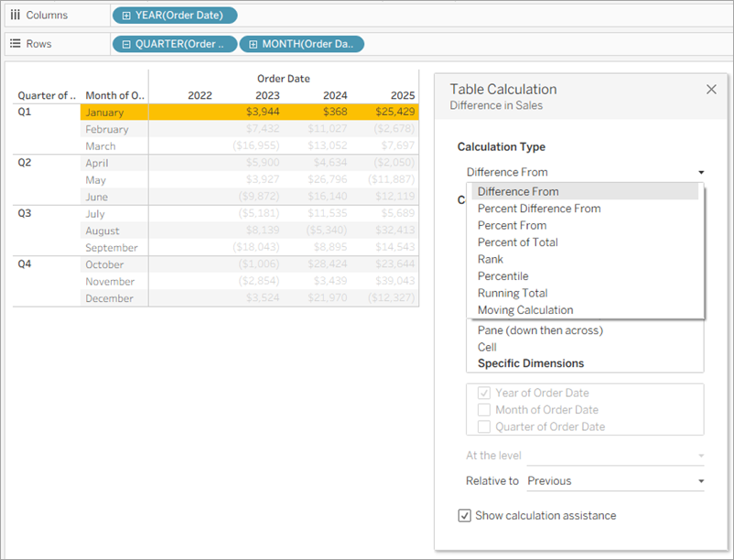The width and height of the screenshot is (734, 560).
Task: Choose Running Total from the list
Action: (x=513, y=294)
